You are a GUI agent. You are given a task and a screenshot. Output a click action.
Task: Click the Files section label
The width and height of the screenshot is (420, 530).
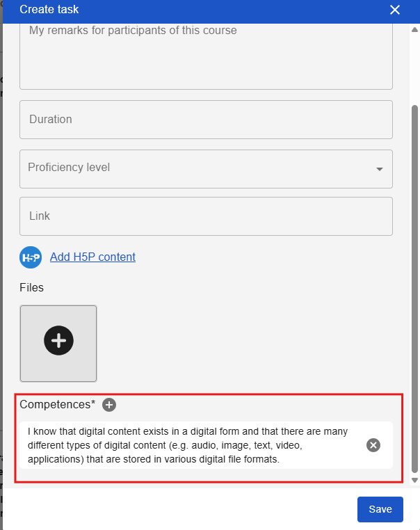(x=31, y=287)
